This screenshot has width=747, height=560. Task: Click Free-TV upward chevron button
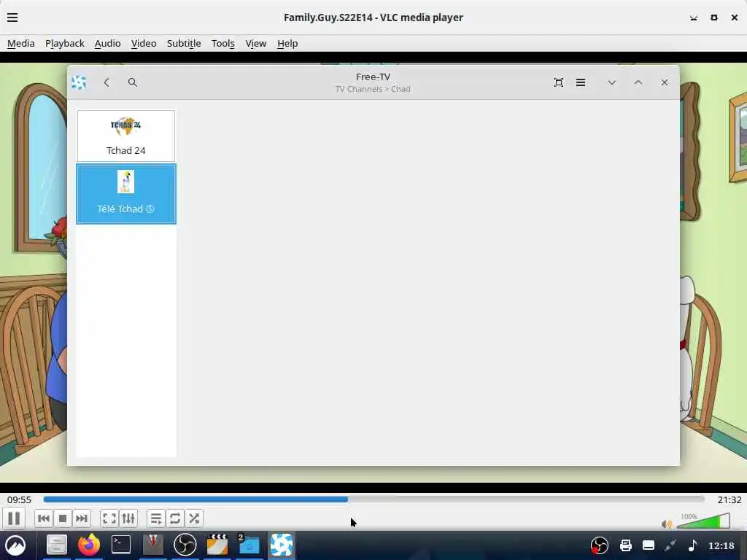pyautogui.click(x=638, y=82)
